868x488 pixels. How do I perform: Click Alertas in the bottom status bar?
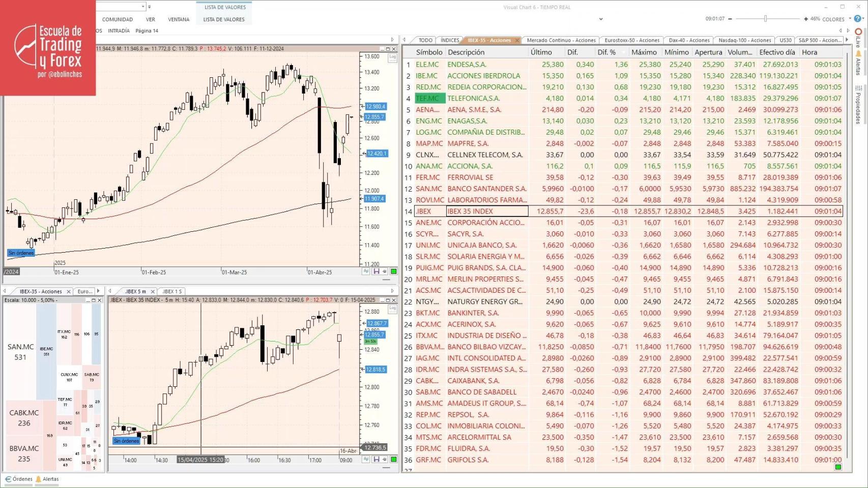tap(49, 479)
